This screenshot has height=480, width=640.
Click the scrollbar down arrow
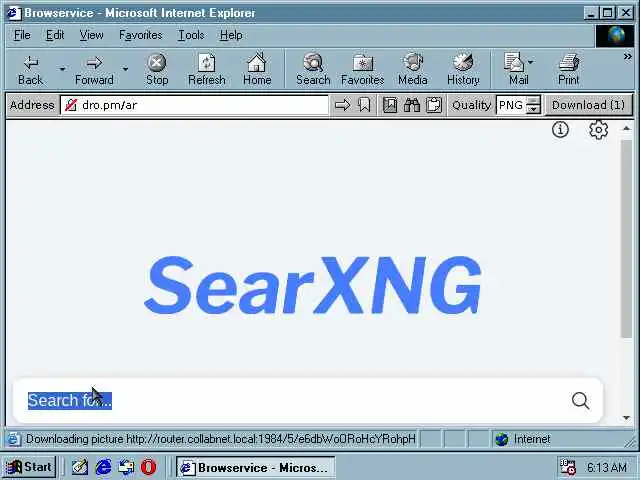tap(627, 418)
